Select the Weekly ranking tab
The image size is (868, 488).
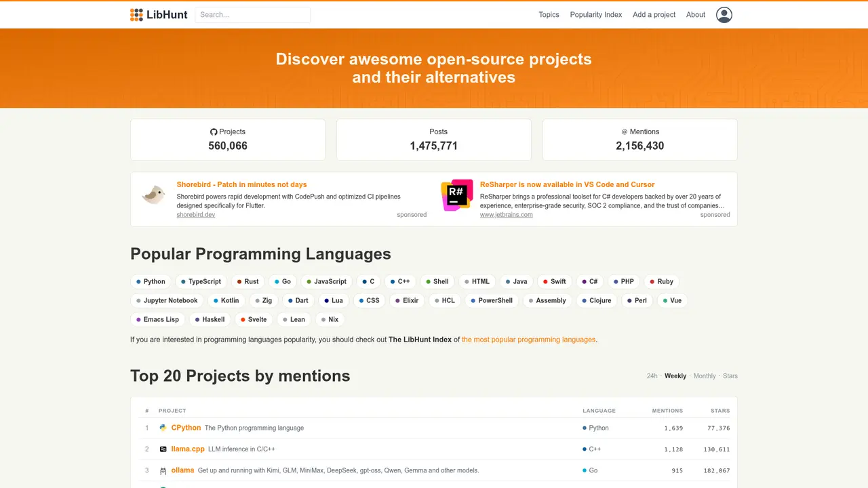(x=675, y=376)
